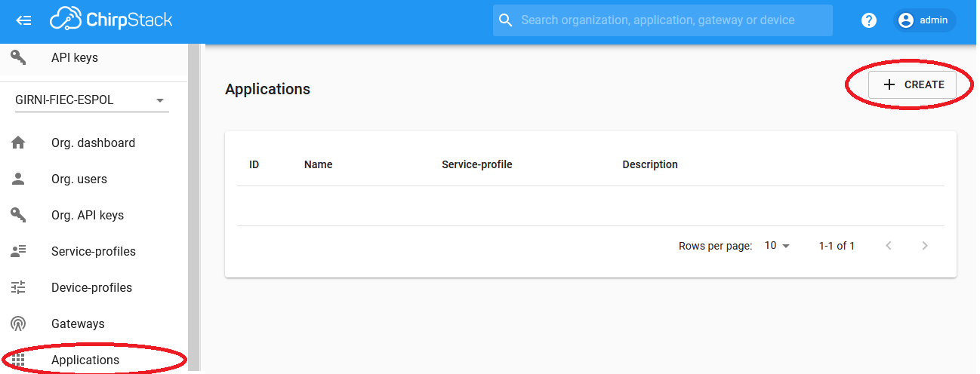
Task: Click the Applications grid icon
Action: click(18, 360)
